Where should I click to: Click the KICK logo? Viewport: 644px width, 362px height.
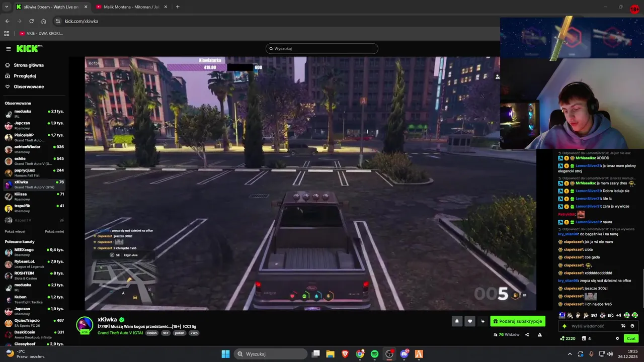point(28,49)
